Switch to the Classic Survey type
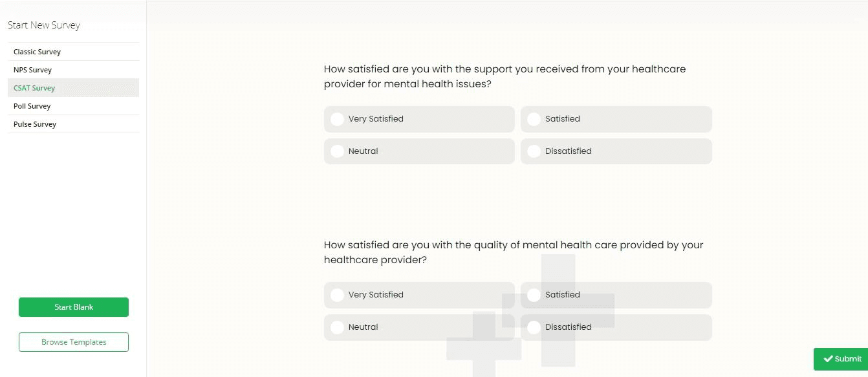The height and width of the screenshot is (377, 868). click(37, 51)
